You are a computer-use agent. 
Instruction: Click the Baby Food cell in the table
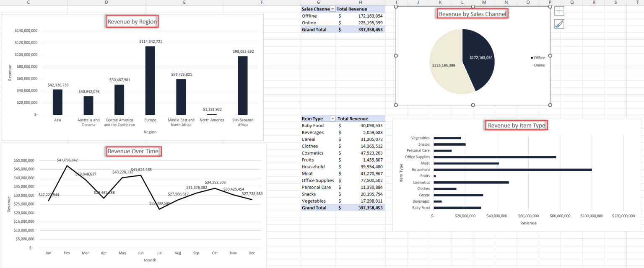point(313,125)
